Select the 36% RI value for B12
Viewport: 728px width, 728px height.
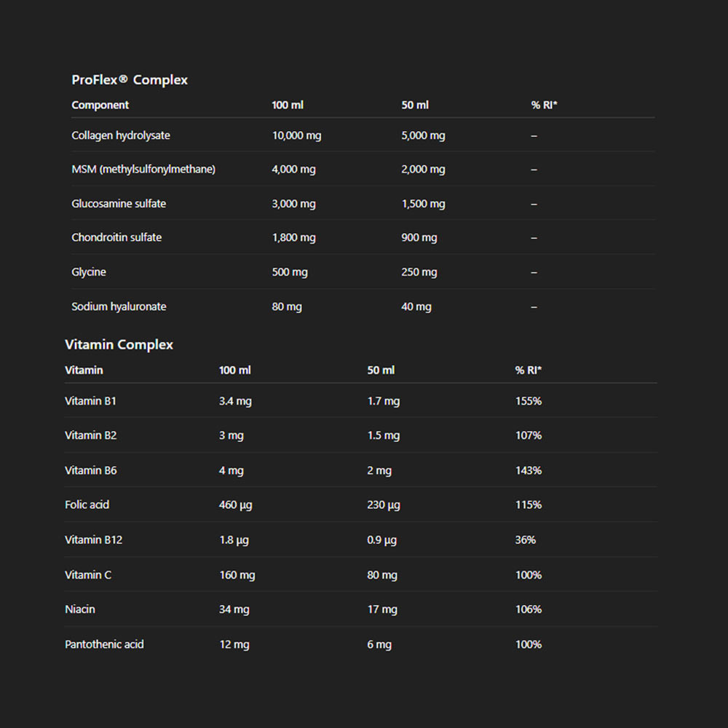point(525,539)
